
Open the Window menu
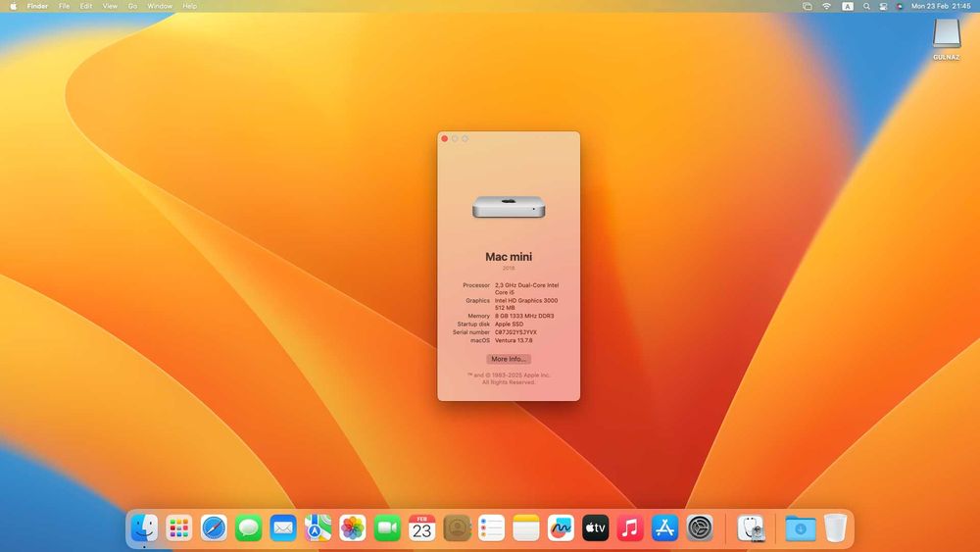pyautogui.click(x=160, y=6)
